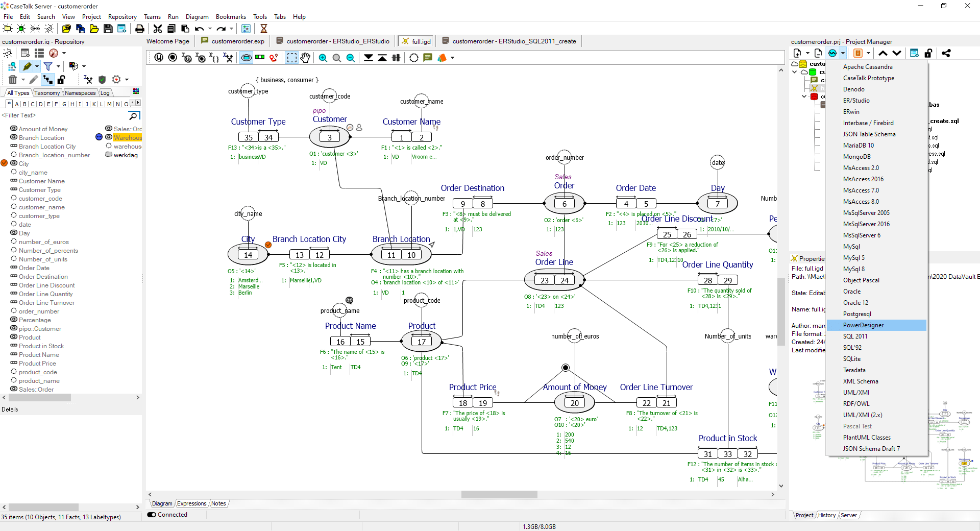Open the History tab in Project Manager
The image size is (980, 531).
pyautogui.click(x=827, y=515)
